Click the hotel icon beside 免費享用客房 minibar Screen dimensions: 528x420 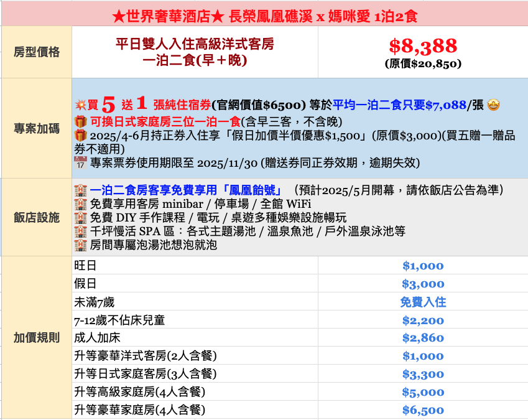click(80, 203)
